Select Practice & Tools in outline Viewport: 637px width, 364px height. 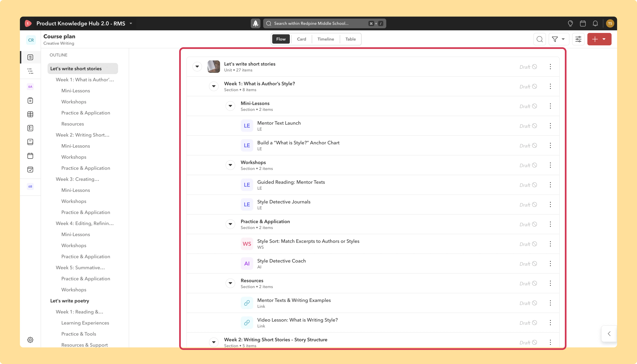coord(79,334)
